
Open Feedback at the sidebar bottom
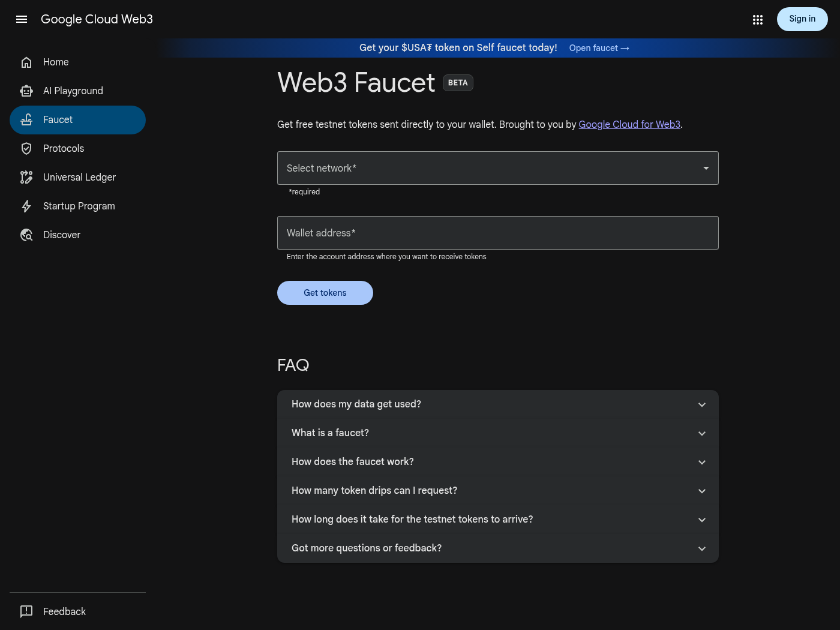pyautogui.click(x=77, y=611)
